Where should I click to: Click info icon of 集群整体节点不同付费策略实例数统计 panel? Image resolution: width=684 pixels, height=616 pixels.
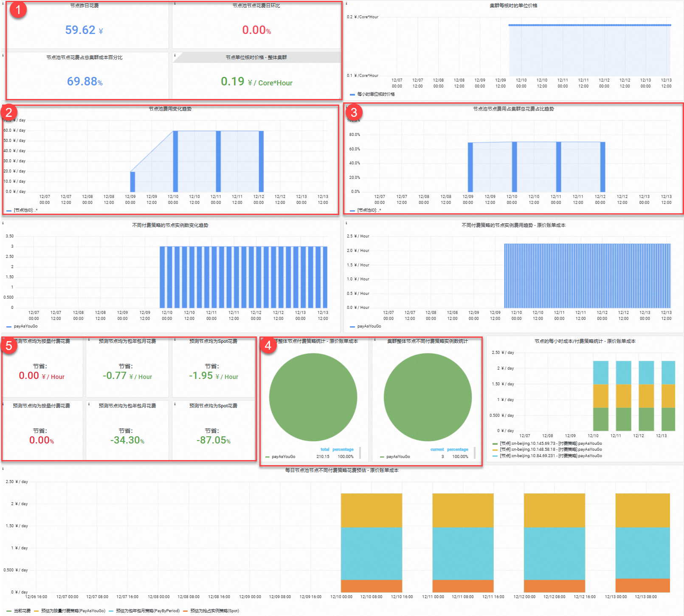(x=375, y=339)
